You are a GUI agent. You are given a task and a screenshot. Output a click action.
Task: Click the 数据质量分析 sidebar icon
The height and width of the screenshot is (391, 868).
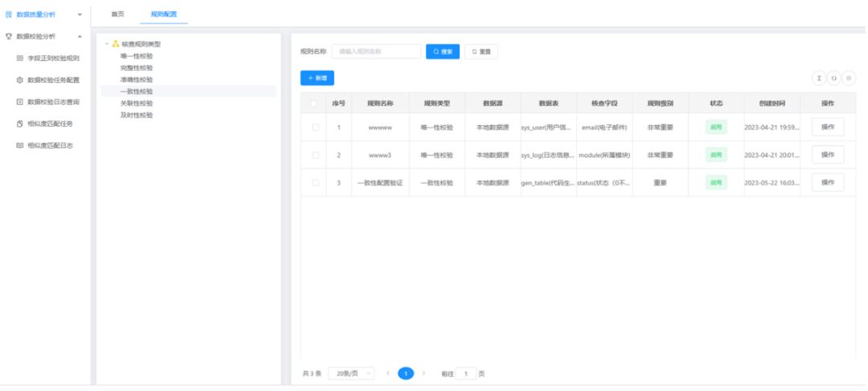[8, 14]
